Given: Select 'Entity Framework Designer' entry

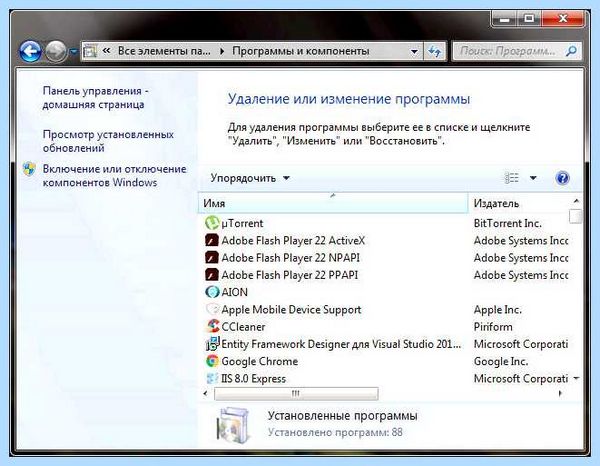Looking at the screenshot, I should tap(341, 344).
